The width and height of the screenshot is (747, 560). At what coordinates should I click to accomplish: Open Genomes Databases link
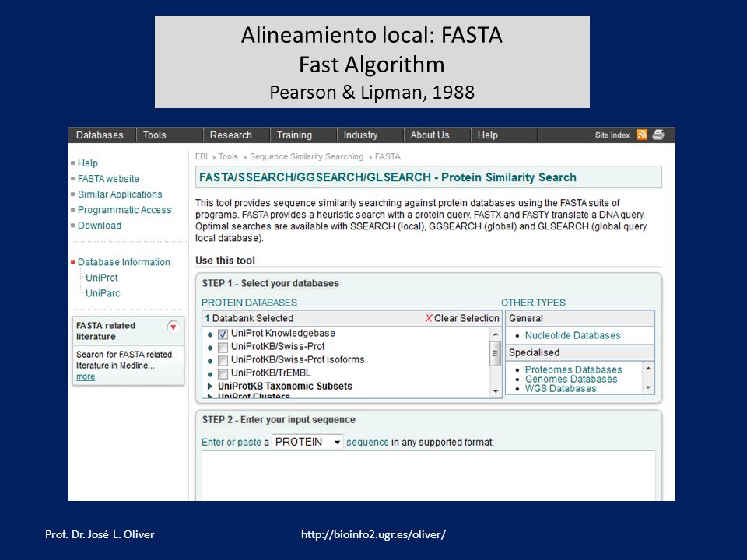[x=571, y=379]
